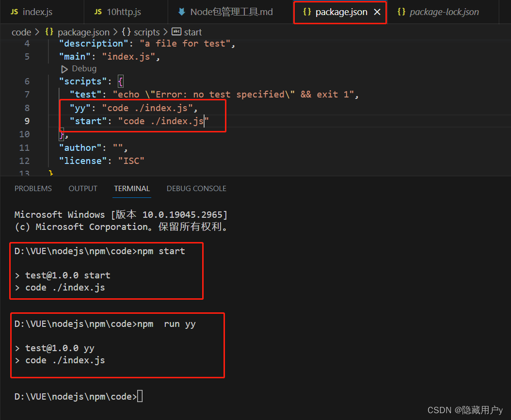
Task: Click the "scripts" key on line 6
Action: (x=83, y=81)
